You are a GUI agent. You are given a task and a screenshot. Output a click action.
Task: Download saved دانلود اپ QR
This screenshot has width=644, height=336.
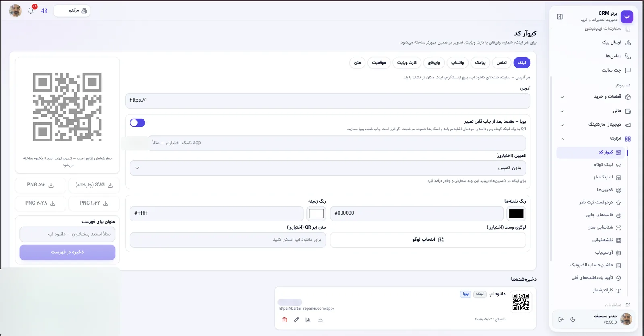pyautogui.click(x=320, y=320)
